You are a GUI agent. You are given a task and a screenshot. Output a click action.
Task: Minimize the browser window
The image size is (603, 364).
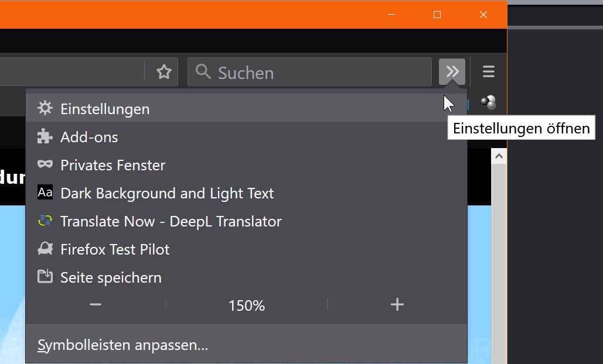click(391, 15)
